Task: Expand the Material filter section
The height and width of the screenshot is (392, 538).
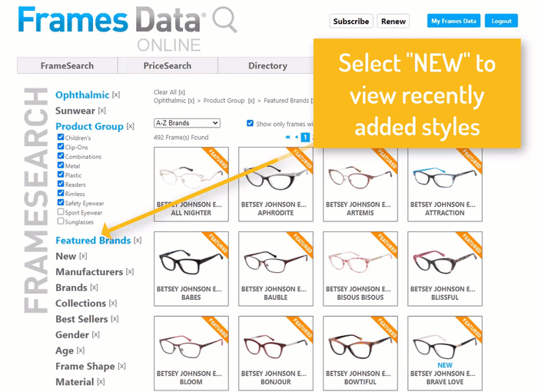Action: 75,382
